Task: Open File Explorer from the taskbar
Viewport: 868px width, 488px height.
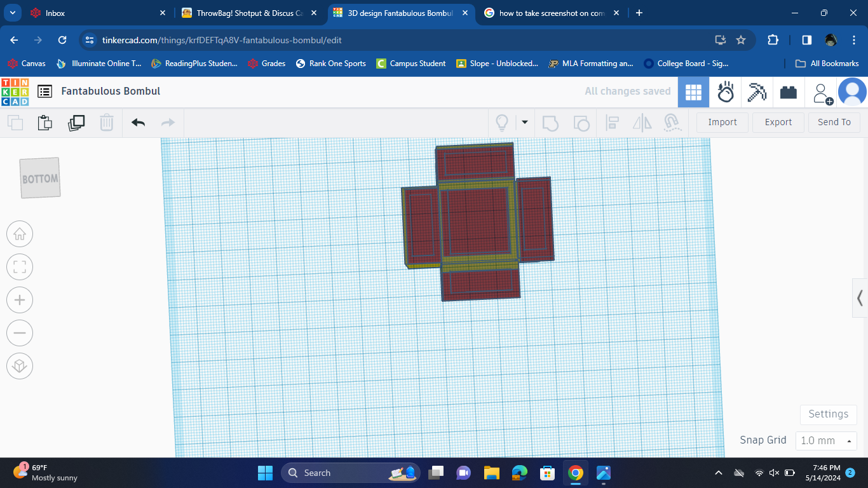Action: point(491,473)
